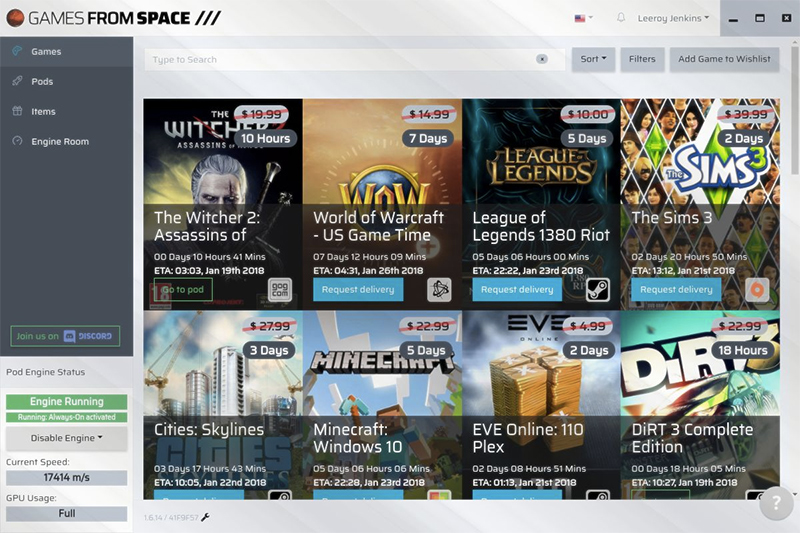This screenshot has width=800, height=533.
Task: Click the Origin icon on The Sims 3
Action: point(757,290)
